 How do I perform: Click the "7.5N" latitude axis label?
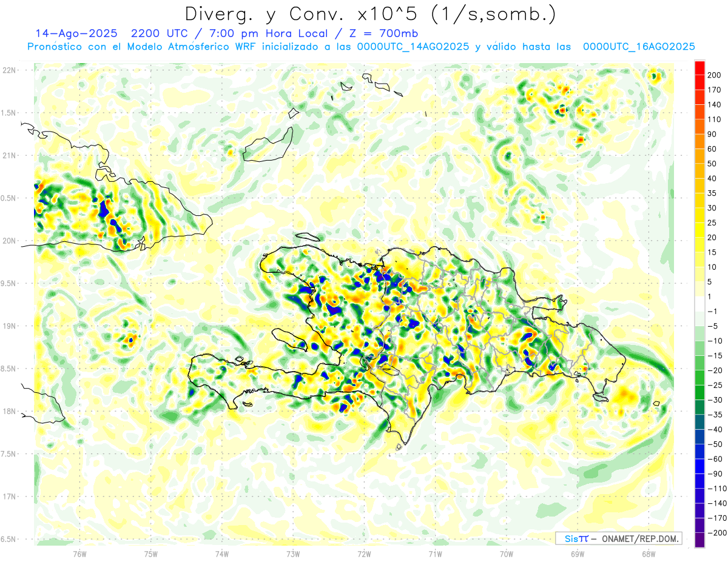pos(8,453)
